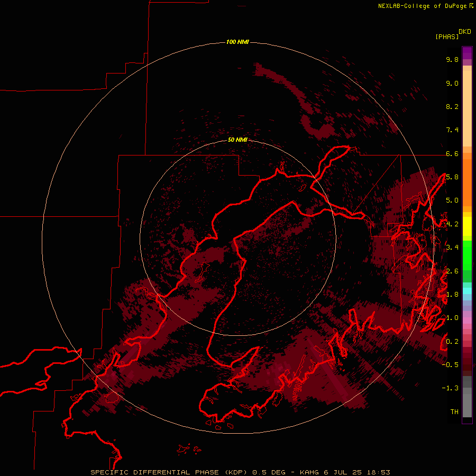Screen dimensions: 476x476
Task: Click the 7.4 scale value
Action: pos(452,130)
